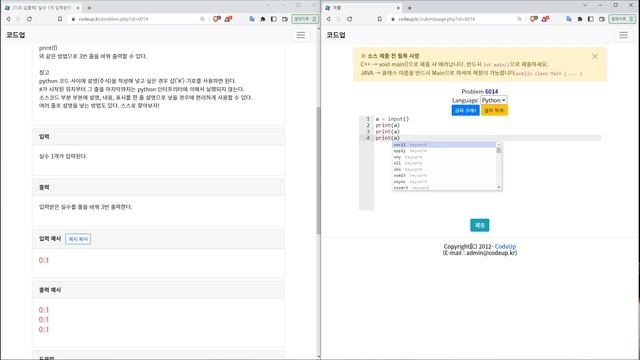
Task: Click the back arrow in the right browser window
Action: [329, 19]
